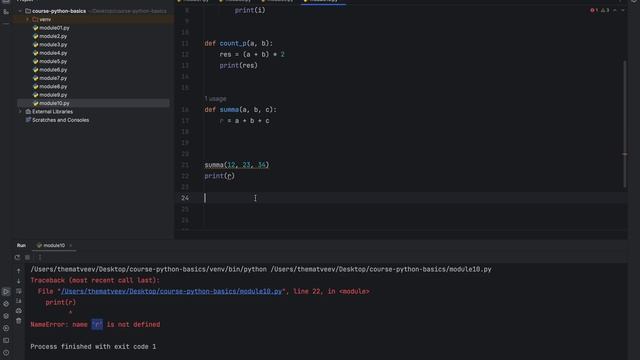
Task: Jump up the stack trace arrow
Action: tap(19, 271)
